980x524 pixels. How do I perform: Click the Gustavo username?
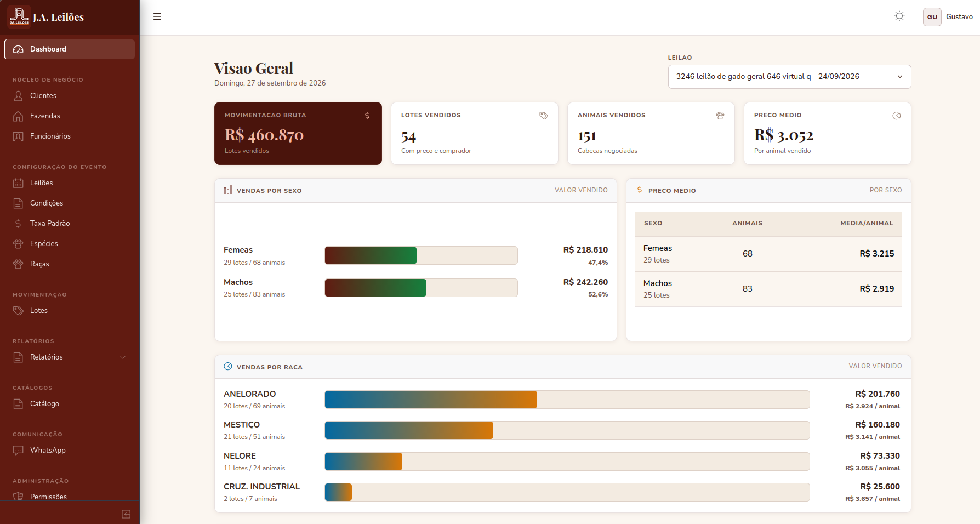[959, 17]
